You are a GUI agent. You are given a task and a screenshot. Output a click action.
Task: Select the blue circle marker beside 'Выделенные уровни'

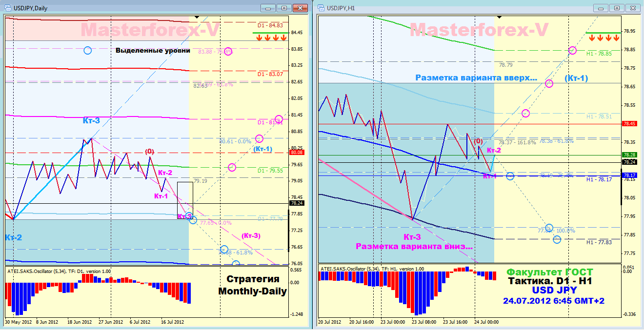(87, 50)
